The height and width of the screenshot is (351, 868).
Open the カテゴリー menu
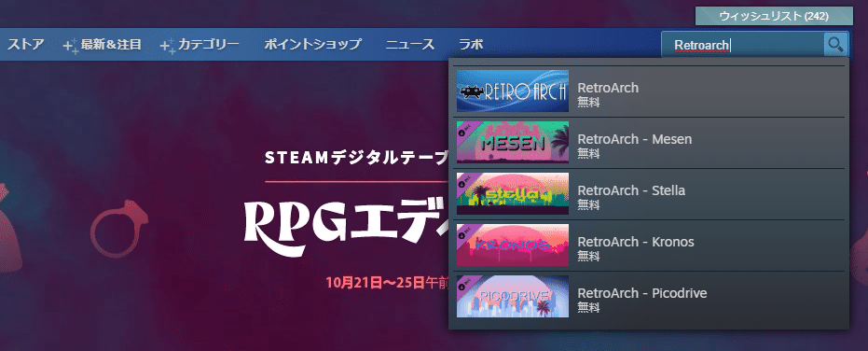click(208, 45)
